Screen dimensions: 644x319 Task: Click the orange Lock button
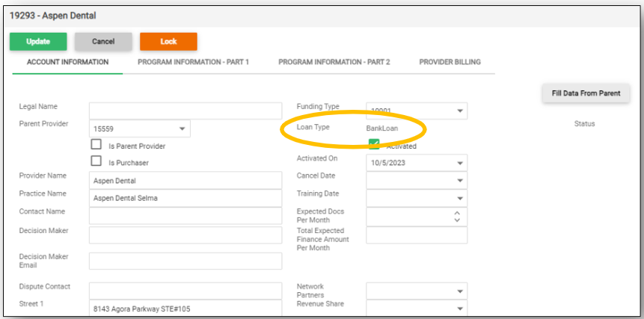pos(168,42)
